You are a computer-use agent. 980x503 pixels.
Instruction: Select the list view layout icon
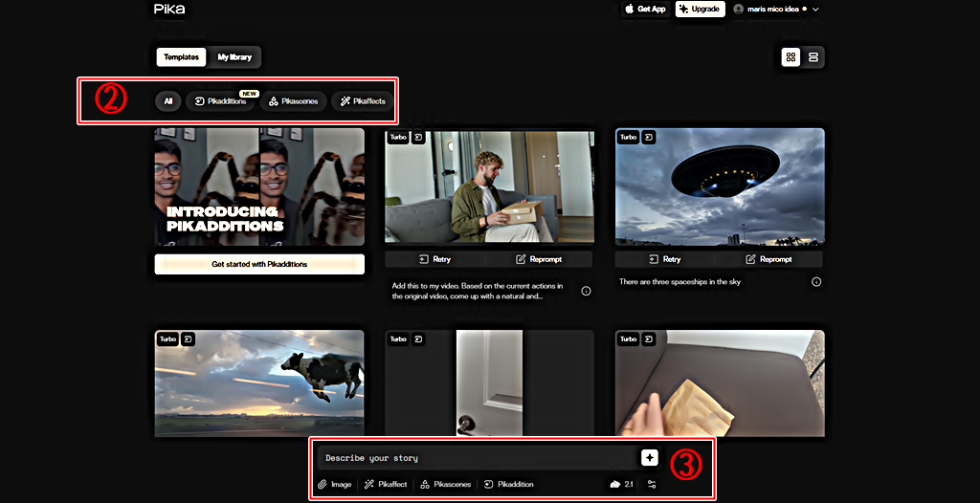click(x=813, y=56)
